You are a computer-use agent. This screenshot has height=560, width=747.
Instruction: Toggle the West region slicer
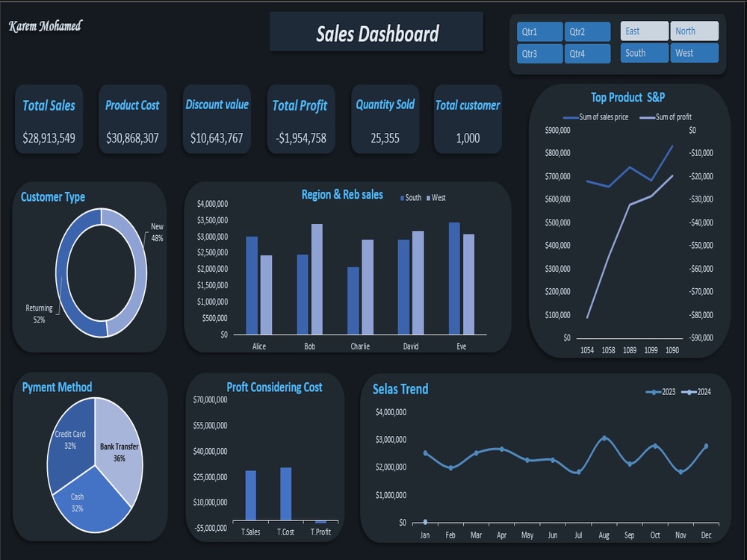pos(694,53)
